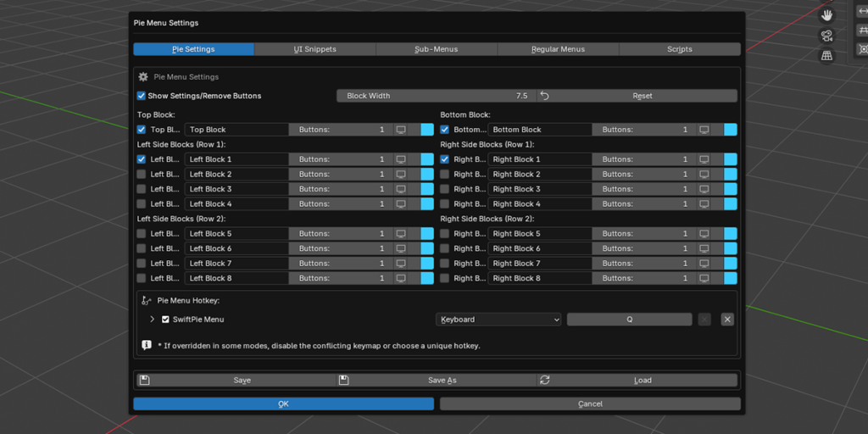Open the Sub-Menus tab

coord(437,49)
